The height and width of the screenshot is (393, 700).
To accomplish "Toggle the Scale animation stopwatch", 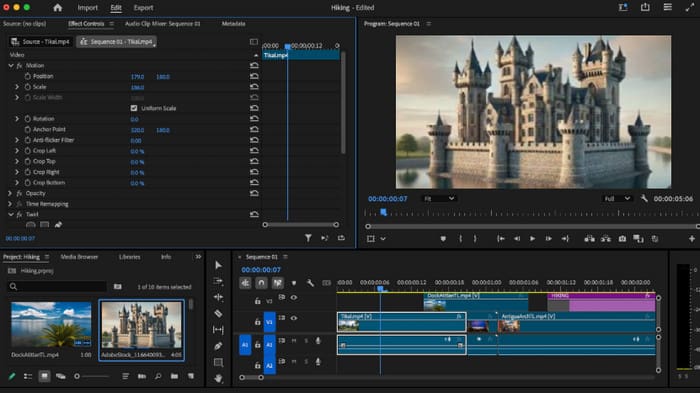I will point(28,87).
